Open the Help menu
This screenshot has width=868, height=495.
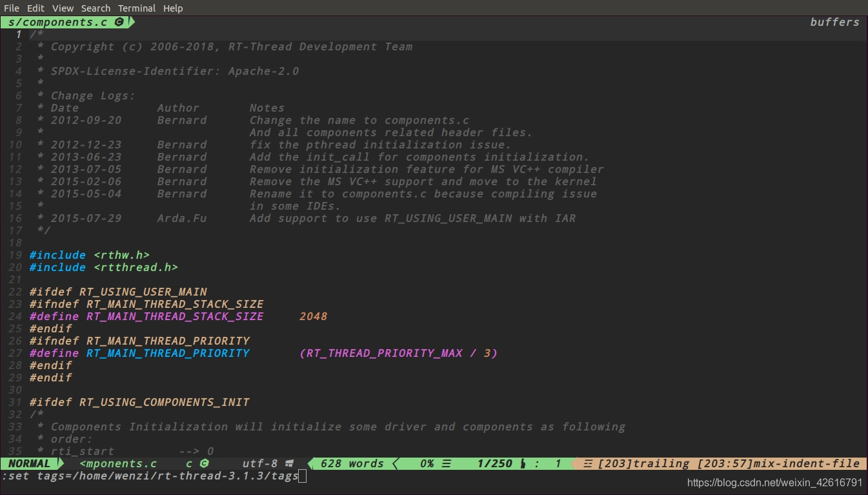pyautogui.click(x=173, y=8)
